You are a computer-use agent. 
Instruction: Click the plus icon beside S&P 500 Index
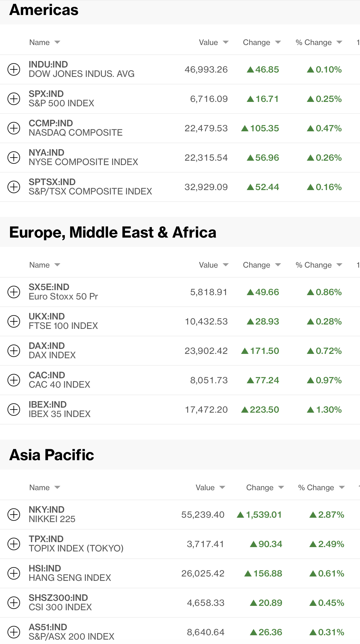tap(14, 99)
